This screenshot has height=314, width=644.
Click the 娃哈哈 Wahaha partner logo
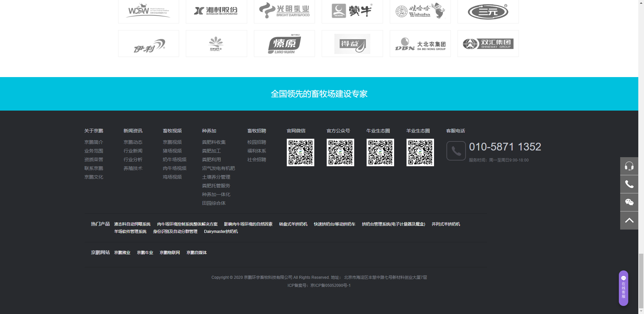click(x=420, y=11)
